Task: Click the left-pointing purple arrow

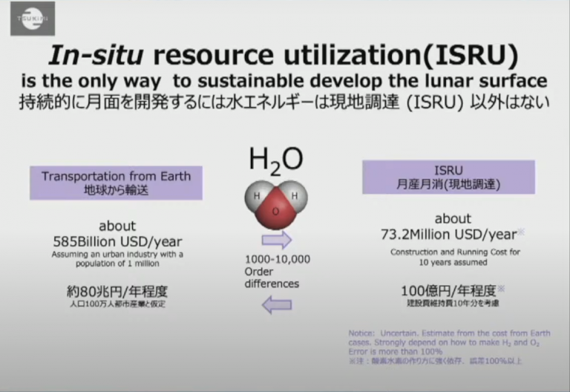Action: pyautogui.click(x=277, y=304)
